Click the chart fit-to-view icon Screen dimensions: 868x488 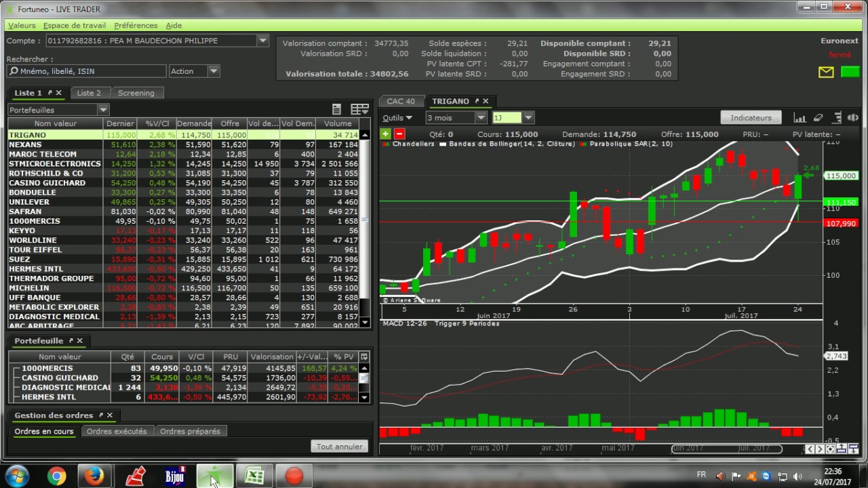830,449
